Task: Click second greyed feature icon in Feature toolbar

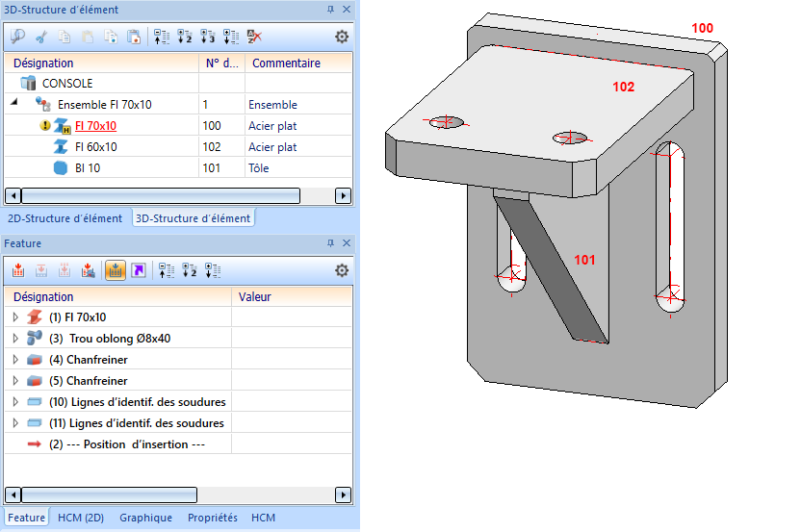Action: (41, 270)
